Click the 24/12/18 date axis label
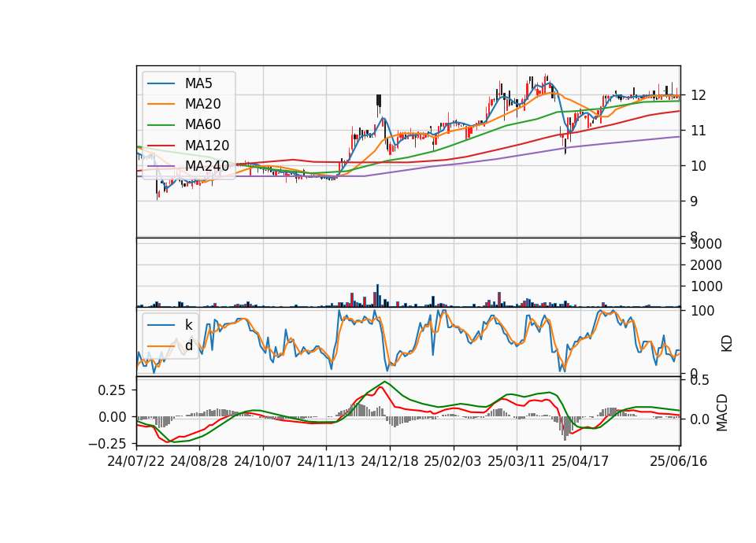This screenshot has width=756, height=543. pyautogui.click(x=390, y=461)
